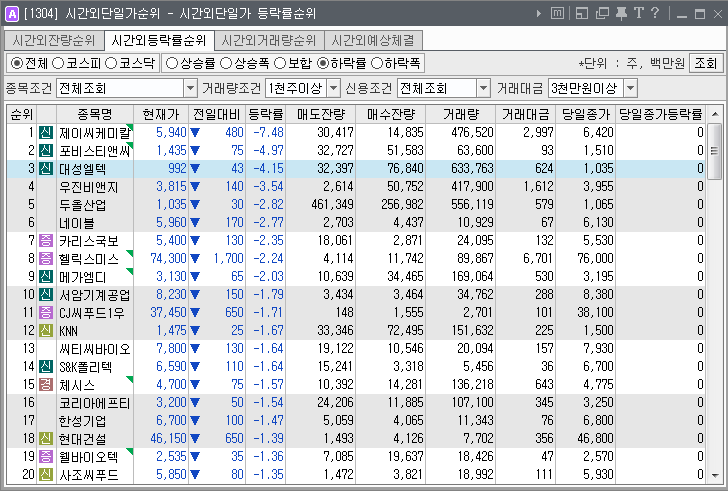Click the 경 badge on 체시스 row
Screen dimensions: 728x491
click(46, 385)
